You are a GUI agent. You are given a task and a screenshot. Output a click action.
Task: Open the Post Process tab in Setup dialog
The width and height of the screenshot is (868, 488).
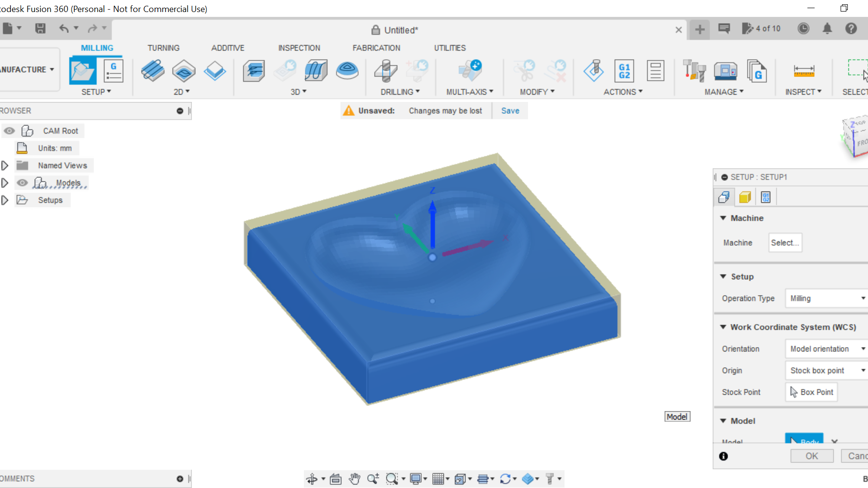(766, 197)
